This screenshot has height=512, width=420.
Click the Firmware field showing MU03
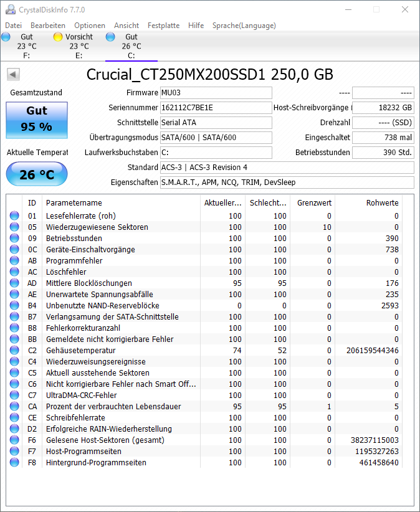[x=216, y=93]
